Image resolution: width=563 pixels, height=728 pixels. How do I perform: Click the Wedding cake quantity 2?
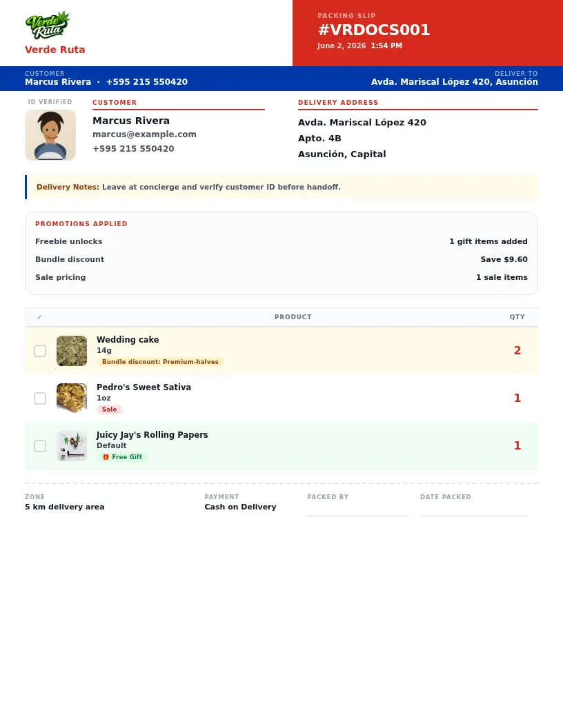click(x=517, y=350)
